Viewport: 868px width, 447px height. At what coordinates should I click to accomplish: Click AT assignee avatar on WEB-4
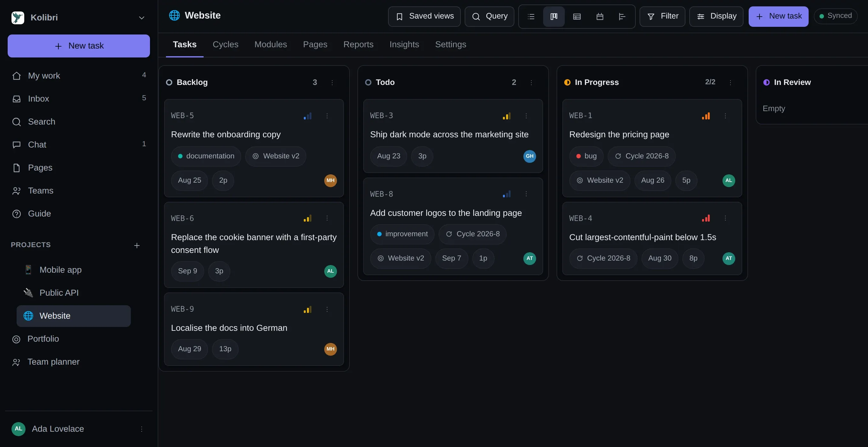[x=729, y=258]
